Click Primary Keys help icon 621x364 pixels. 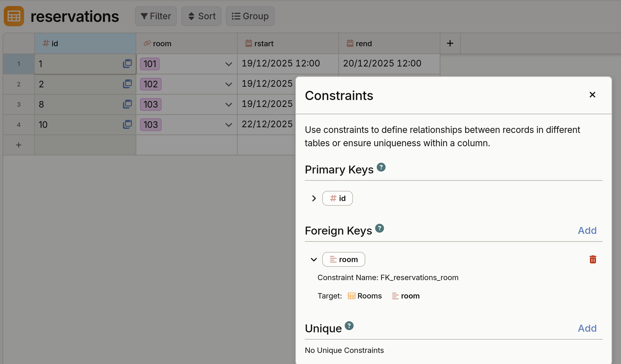(x=381, y=167)
